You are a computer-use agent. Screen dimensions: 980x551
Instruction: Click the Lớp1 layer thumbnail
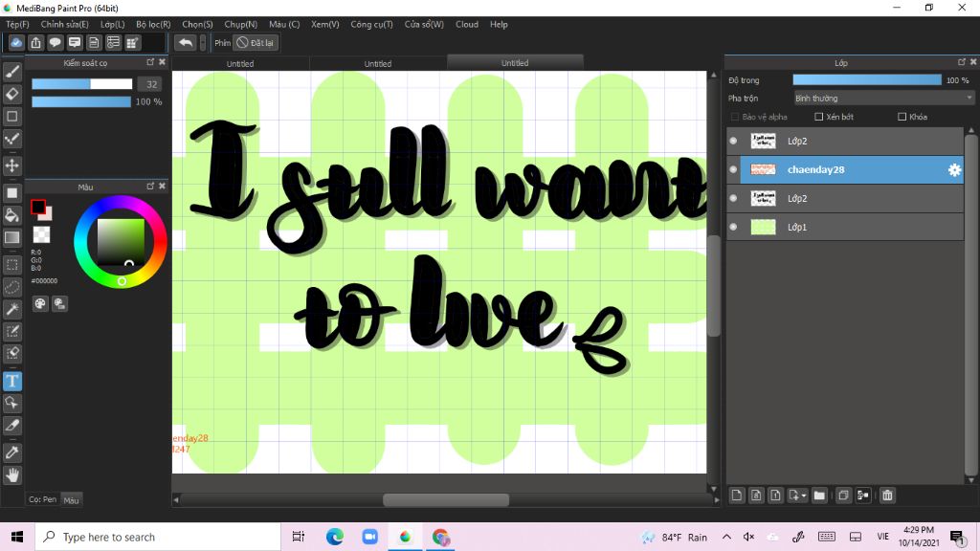tap(763, 227)
